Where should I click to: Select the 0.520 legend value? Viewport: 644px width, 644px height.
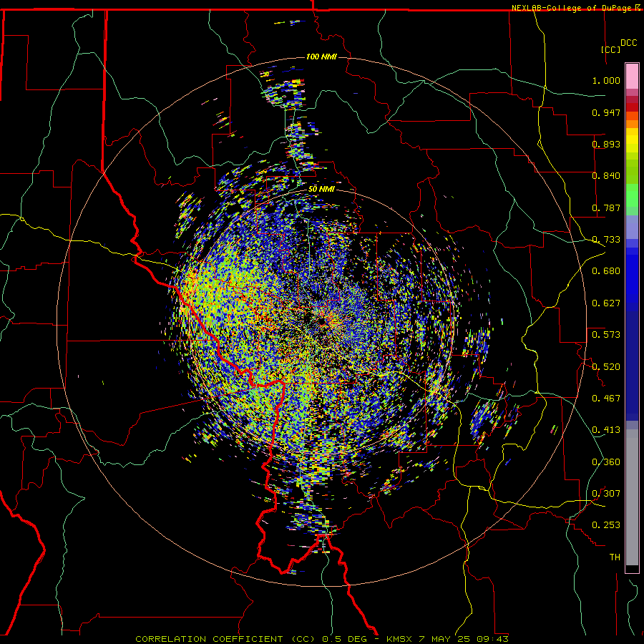click(606, 367)
